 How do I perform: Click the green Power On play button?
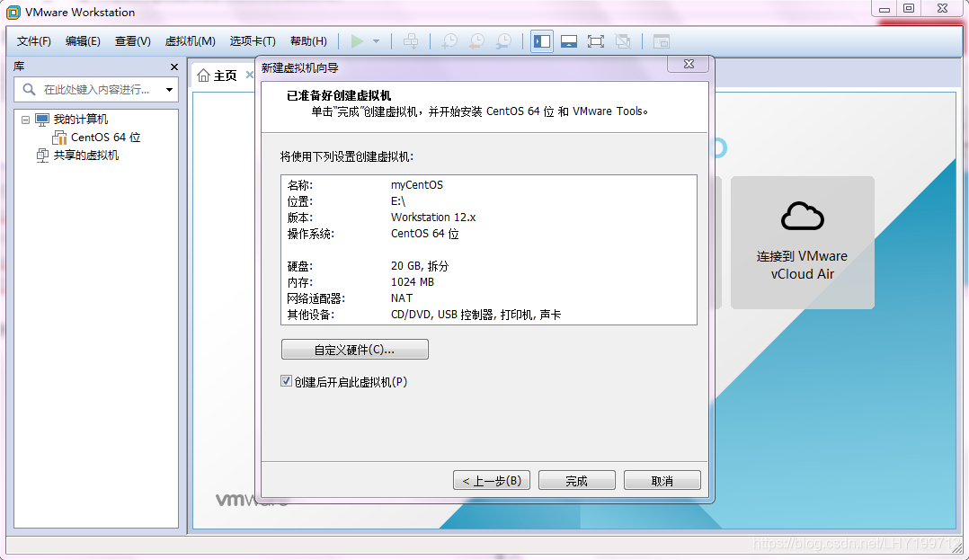357,41
